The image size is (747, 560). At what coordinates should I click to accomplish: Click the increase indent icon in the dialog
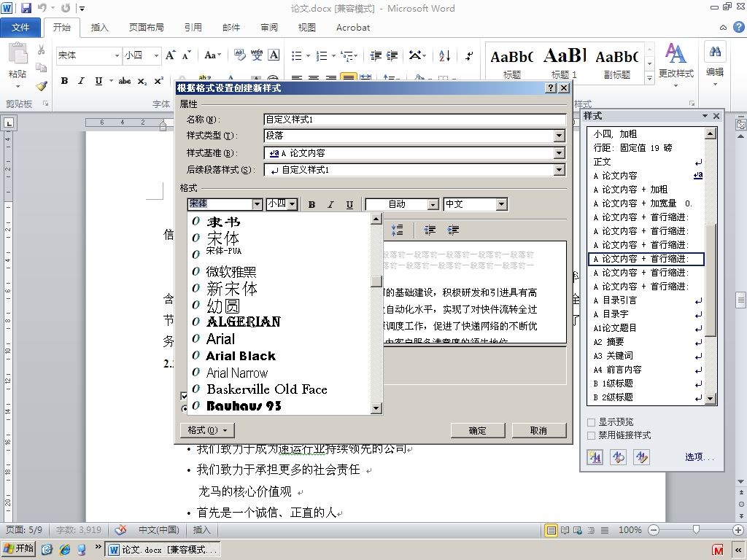(453, 230)
